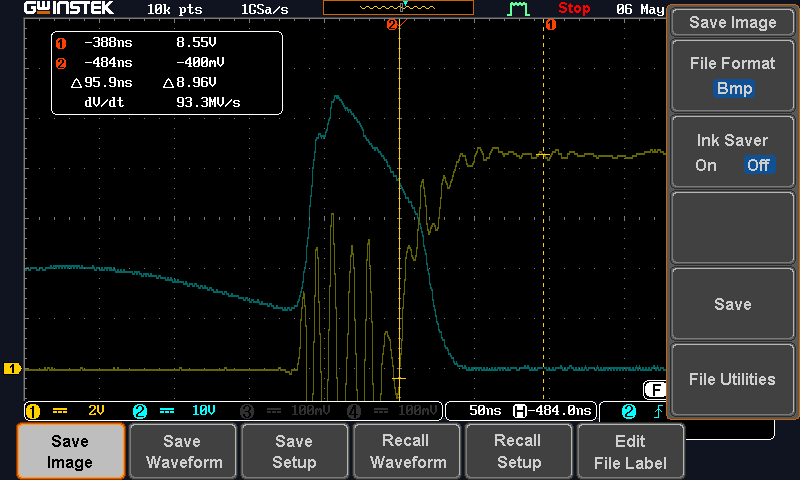Screen dimensions: 800x480
Task: Click the GW Instek logo
Action: (69, 8)
